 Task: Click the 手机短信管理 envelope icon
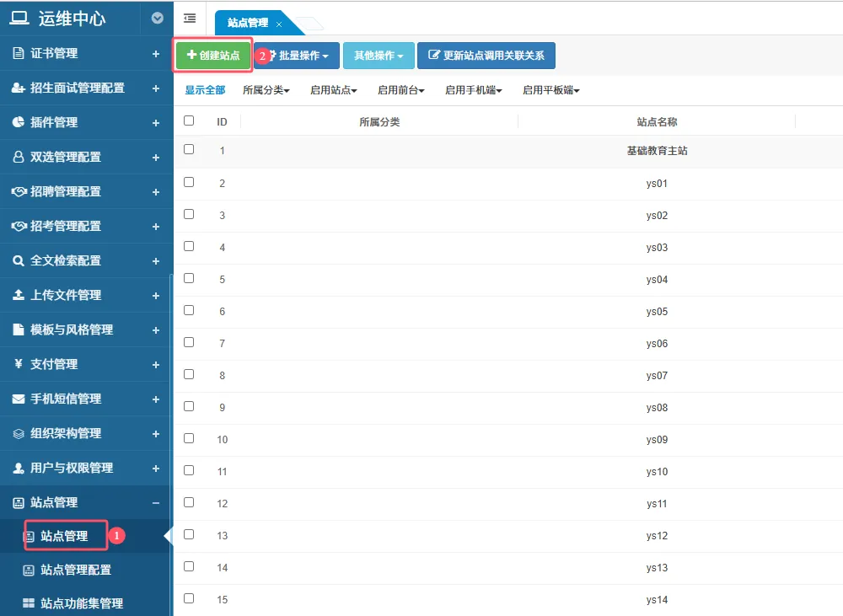tap(19, 399)
